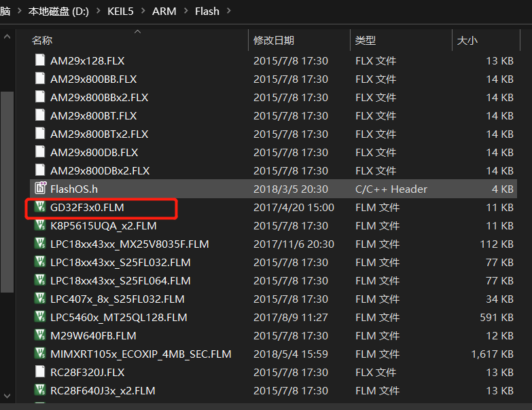Select file name FlashOS.h
Image resolution: width=532 pixels, height=410 pixels.
click(74, 189)
